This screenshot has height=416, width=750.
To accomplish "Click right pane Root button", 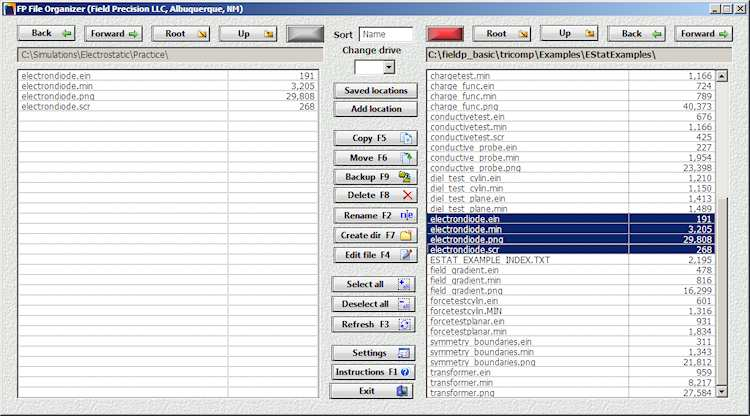I will point(502,33).
